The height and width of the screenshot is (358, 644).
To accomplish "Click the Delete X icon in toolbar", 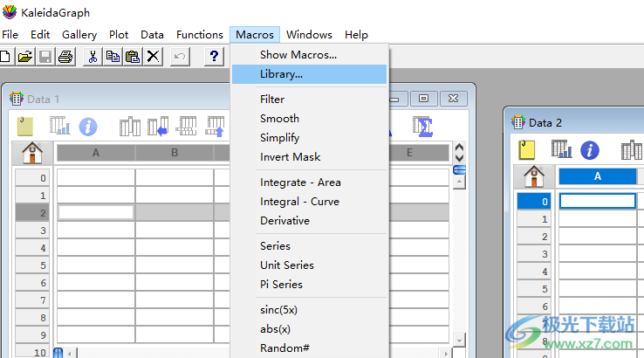I will click(x=153, y=57).
